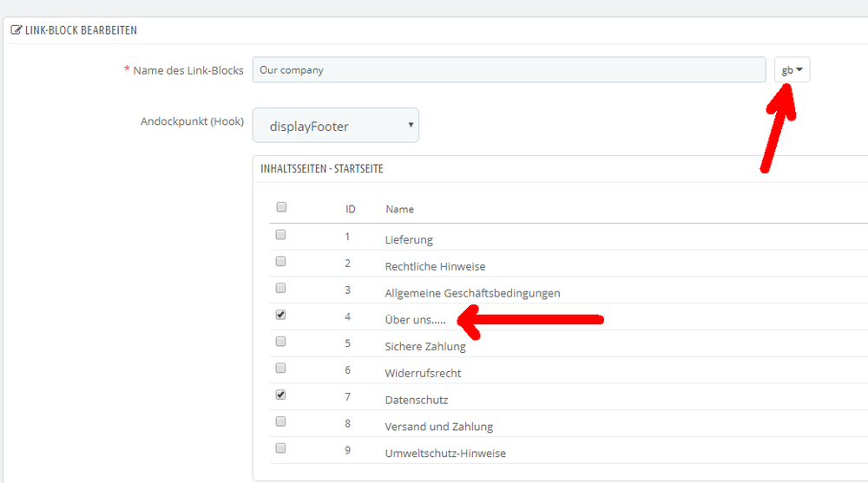Check the Sichere Zahlung checkbox
This screenshot has height=483, width=868.
click(280, 342)
